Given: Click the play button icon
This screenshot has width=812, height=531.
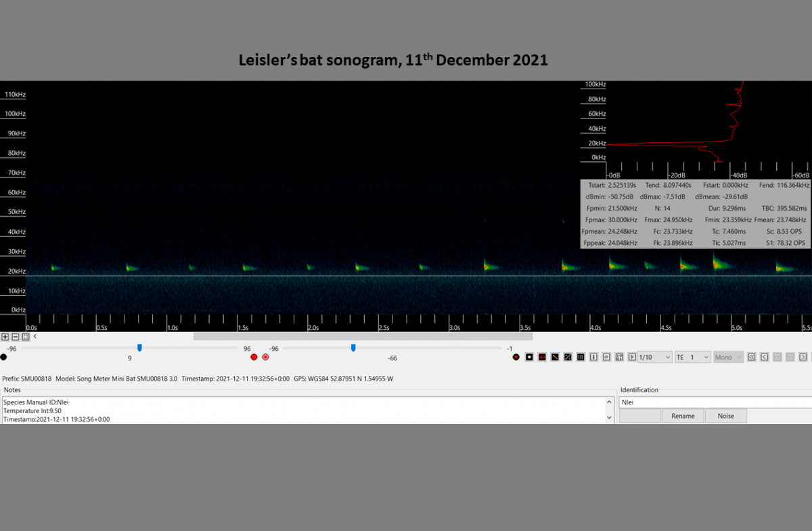Looking at the screenshot, I should click(x=632, y=357).
